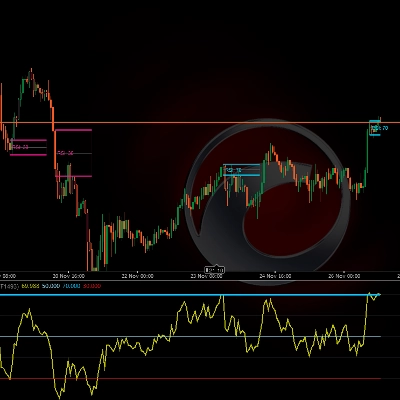Select the small magenta RSI zone near left edge

coord(29,147)
